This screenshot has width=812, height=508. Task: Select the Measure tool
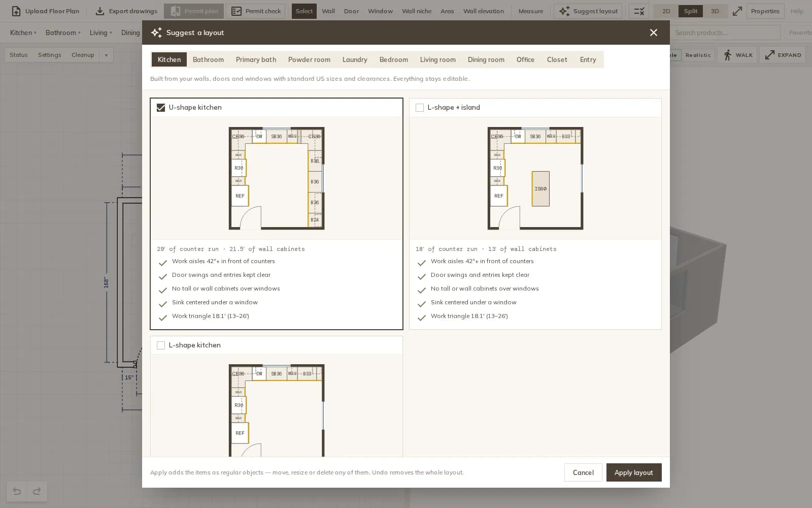pos(531,11)
